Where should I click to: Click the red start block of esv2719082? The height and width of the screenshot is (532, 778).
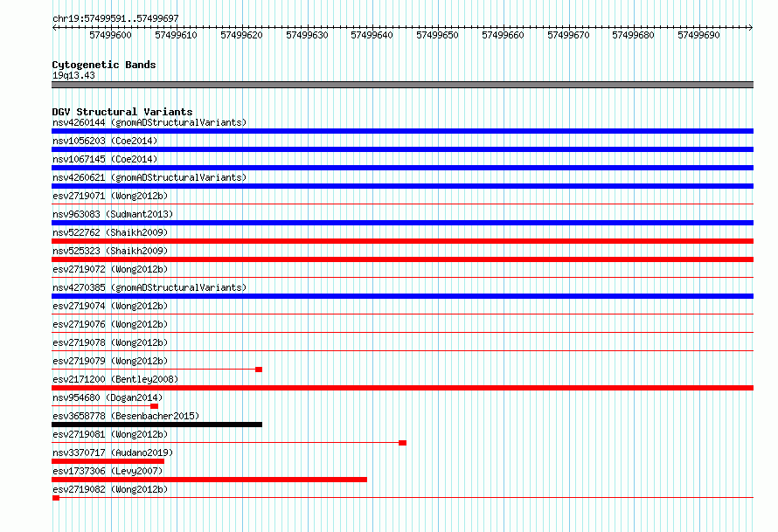pyautogui.click(x=56, y=498)
